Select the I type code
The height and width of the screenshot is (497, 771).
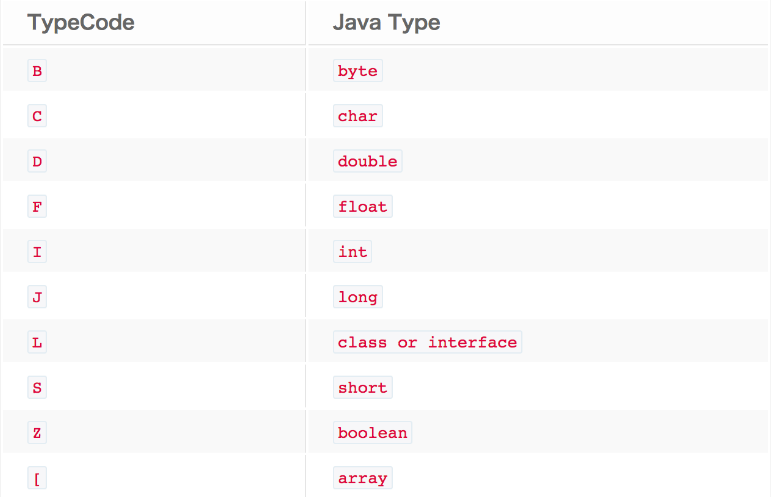click(x=37, y=252)
